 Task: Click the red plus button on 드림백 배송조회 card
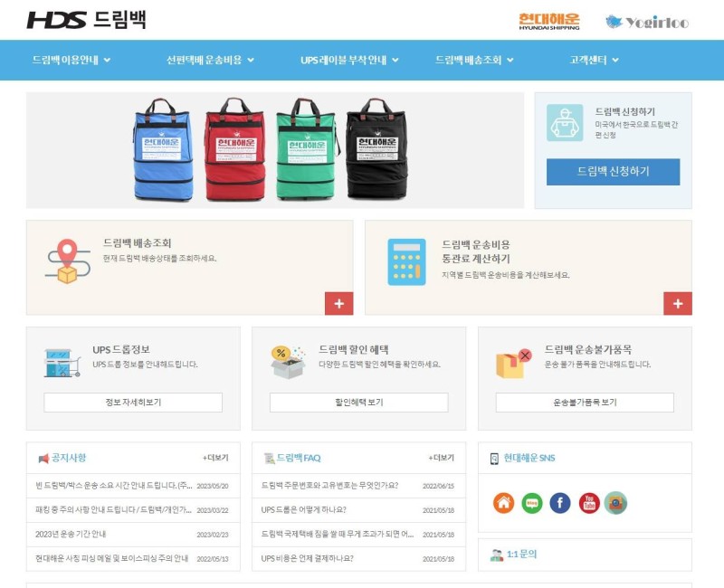coord(338,303)
